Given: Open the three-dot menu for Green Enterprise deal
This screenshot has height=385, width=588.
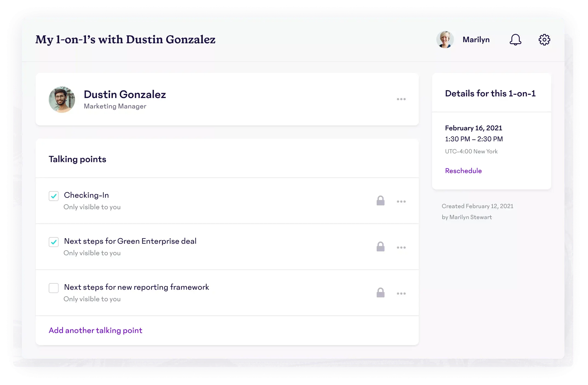Looking at the screenshot, I should pyautogui.click(x=401, y=248).
